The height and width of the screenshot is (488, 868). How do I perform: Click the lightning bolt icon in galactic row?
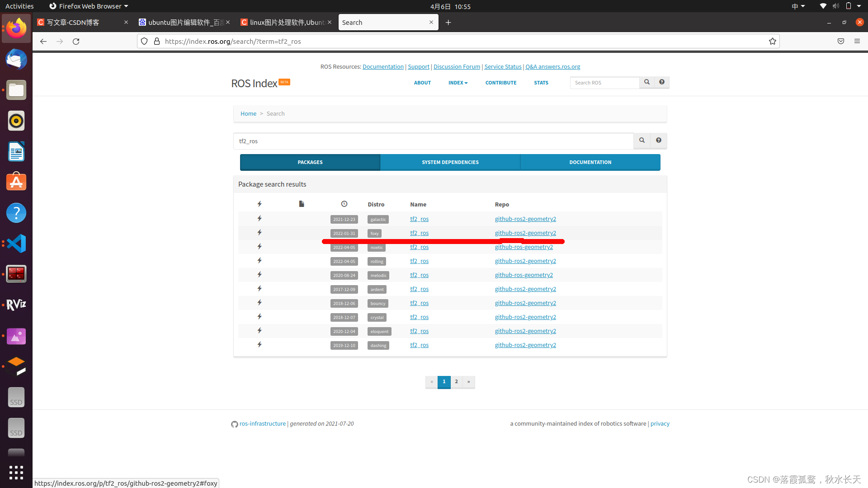click(259, 219)
